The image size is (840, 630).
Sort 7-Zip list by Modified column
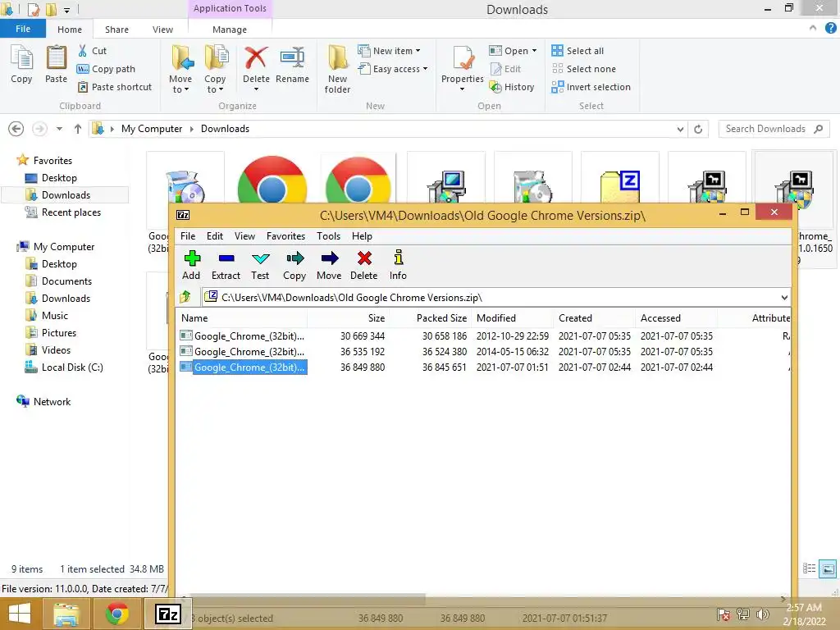(x=512, y=318)
